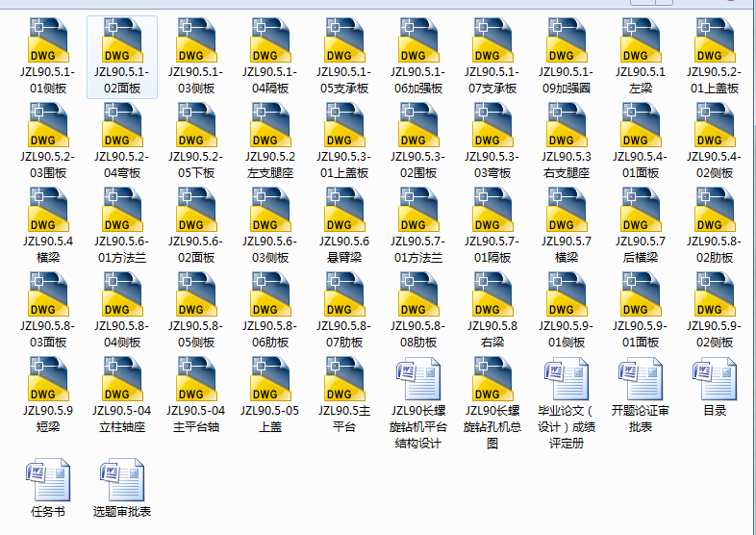The image size is (756, 535).
Task: Select the JZL90.5.3-02围板 file icon
Action: point(418,125)
